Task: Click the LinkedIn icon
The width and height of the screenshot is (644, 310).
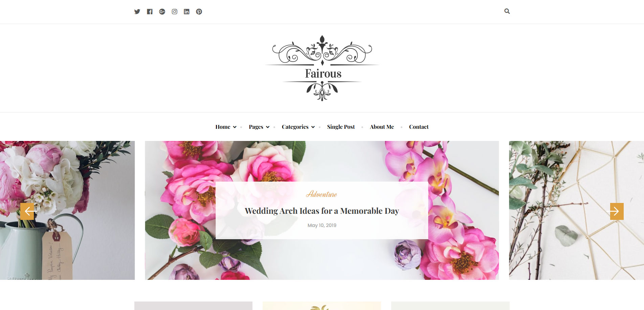Action: tap(186, 12)
